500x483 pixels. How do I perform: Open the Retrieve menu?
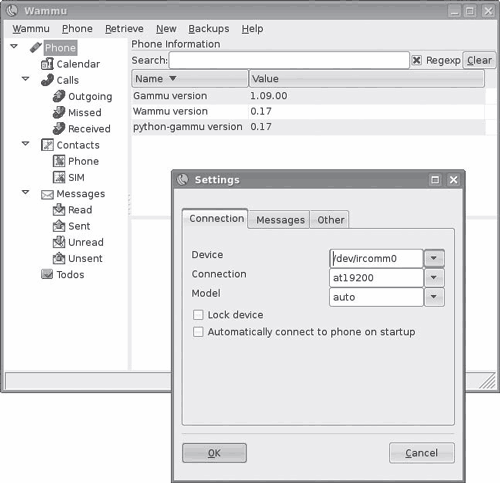(124, 29)
